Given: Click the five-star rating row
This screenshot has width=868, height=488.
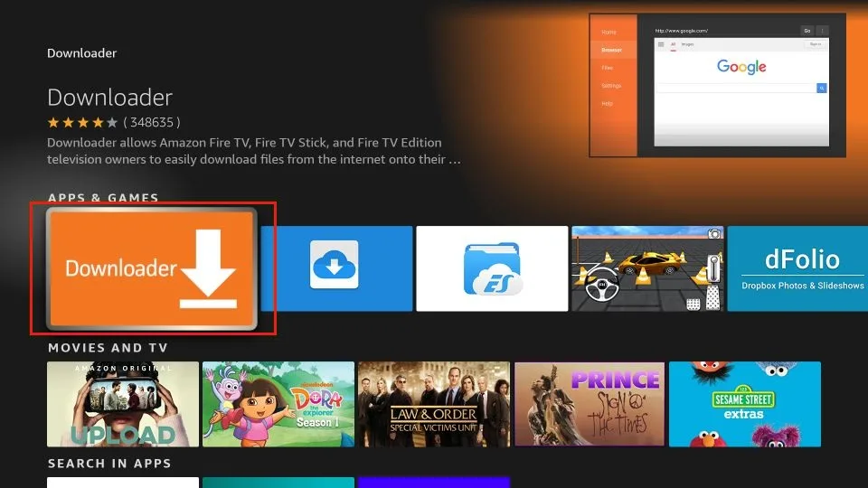Looking at the screenshot, I should (x=82, y=122).
